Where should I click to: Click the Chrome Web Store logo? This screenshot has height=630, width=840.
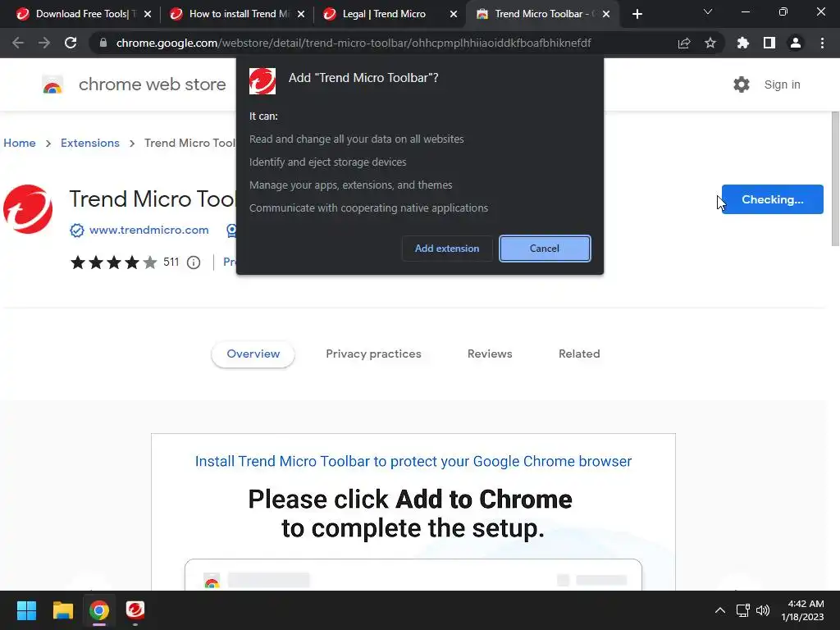[x=52, y=84]
